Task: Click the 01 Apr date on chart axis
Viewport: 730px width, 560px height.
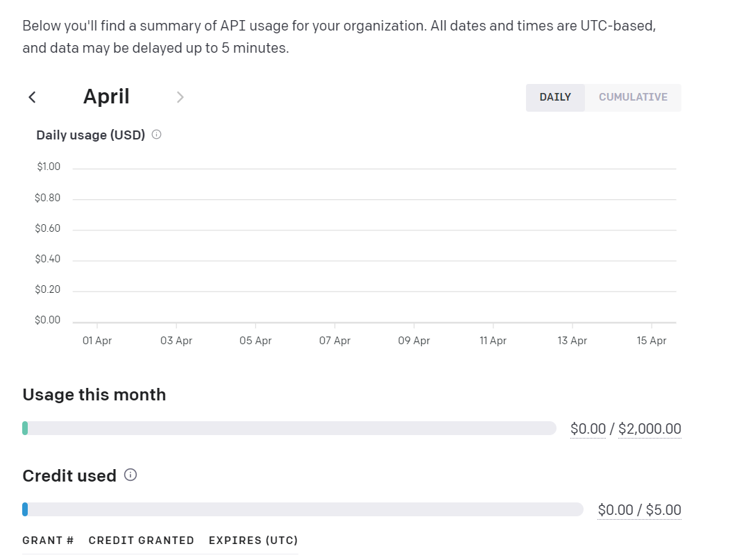Action: (97, 341)
